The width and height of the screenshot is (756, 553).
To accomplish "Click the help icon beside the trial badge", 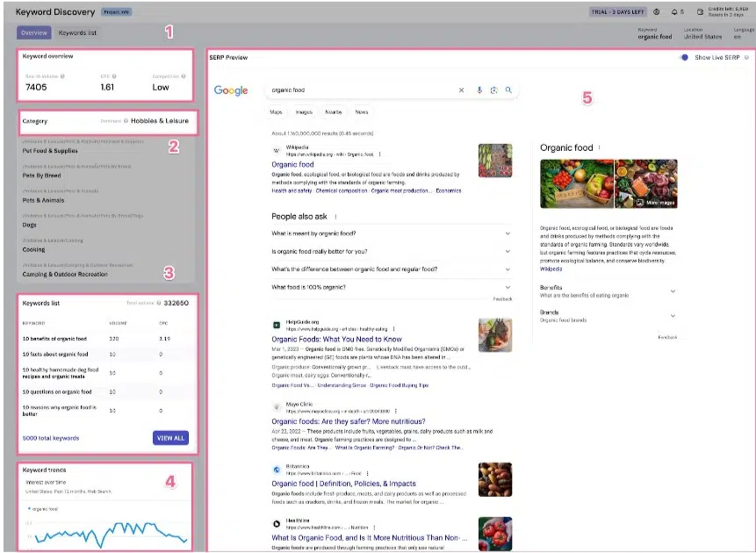I will click(x=657, y=11).
